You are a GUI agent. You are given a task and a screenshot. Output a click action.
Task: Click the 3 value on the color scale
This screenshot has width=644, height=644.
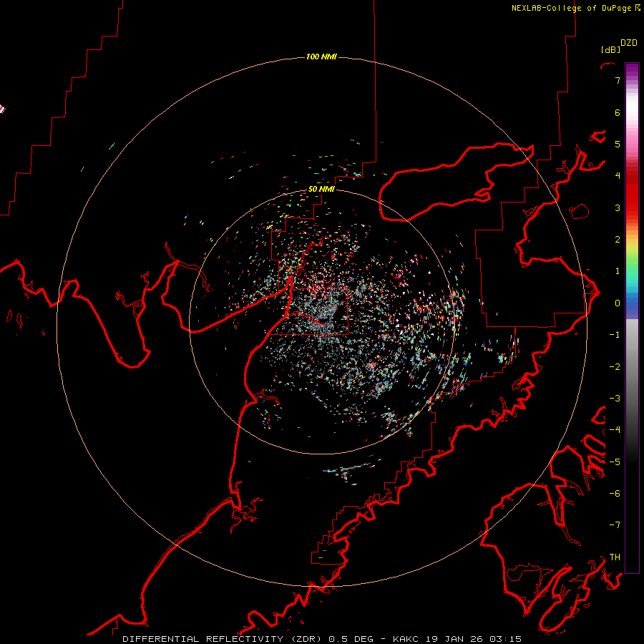(x=618, y=208)
